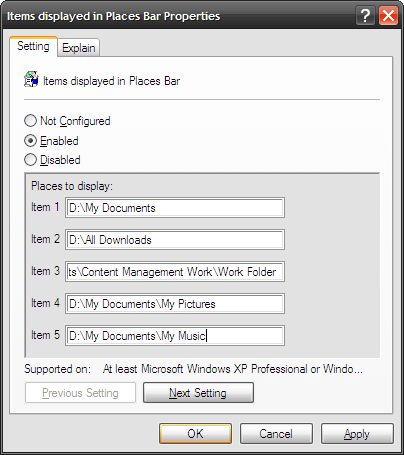404x455 pixels.
Task: Click the Places to display label
Action: pyautogui.click(x=72, y=186)
